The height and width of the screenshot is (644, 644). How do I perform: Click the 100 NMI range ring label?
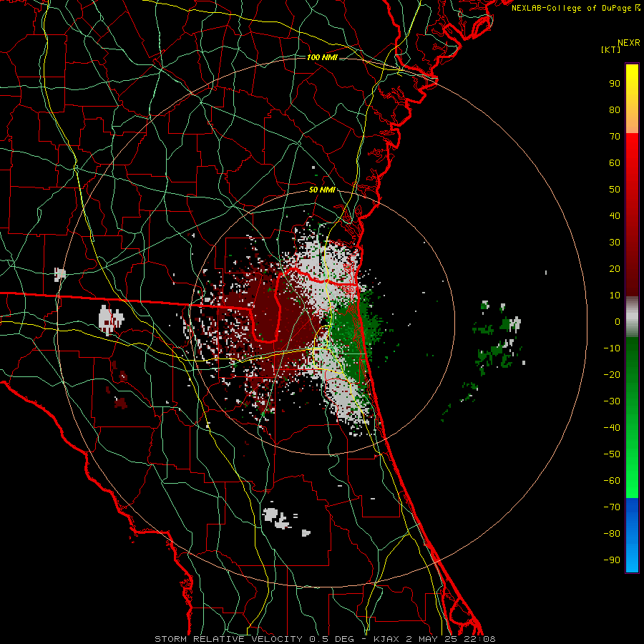(322, 57)
